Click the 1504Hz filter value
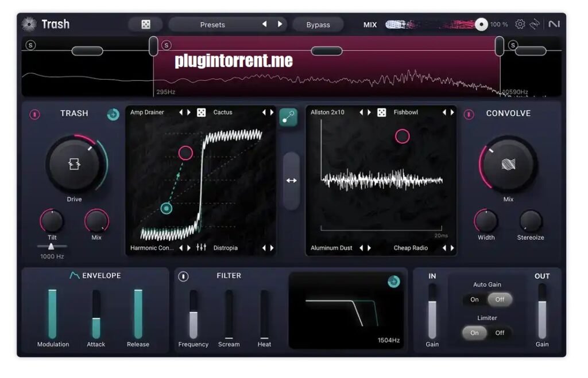This screenshot has width=588, height=378. tap(389, 340)
